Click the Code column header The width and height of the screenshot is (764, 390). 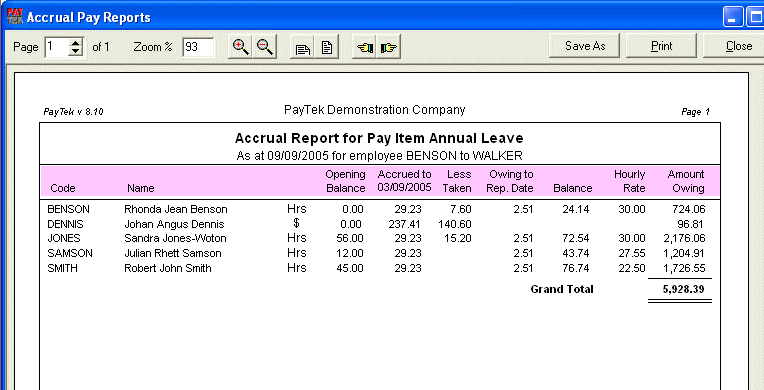point(63,188)
